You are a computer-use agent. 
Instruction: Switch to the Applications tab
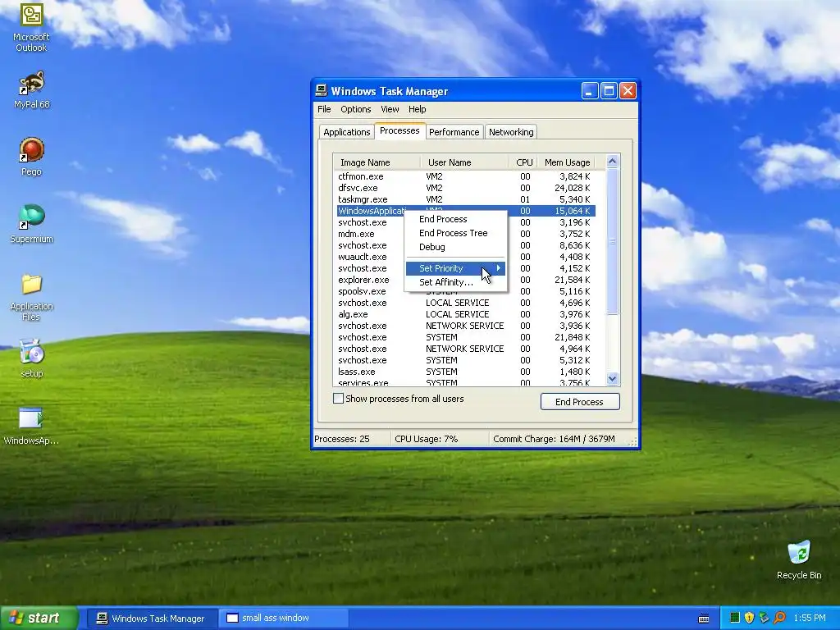(347, 132)
